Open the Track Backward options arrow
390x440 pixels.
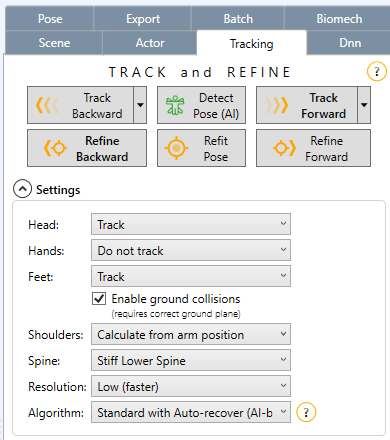point(140,105)
